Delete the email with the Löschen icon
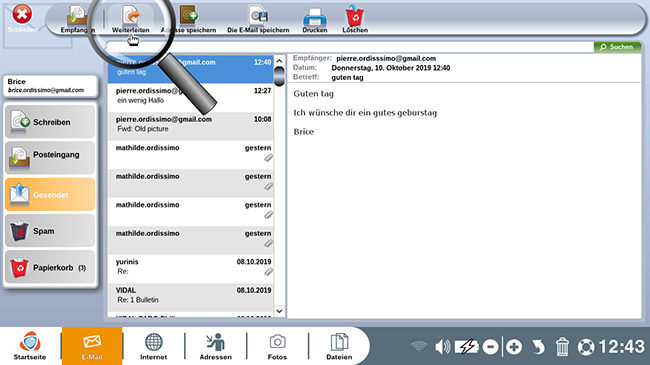The height and width of the screenshot is (365, 650). pyautogui.click(x=354, y=16)
